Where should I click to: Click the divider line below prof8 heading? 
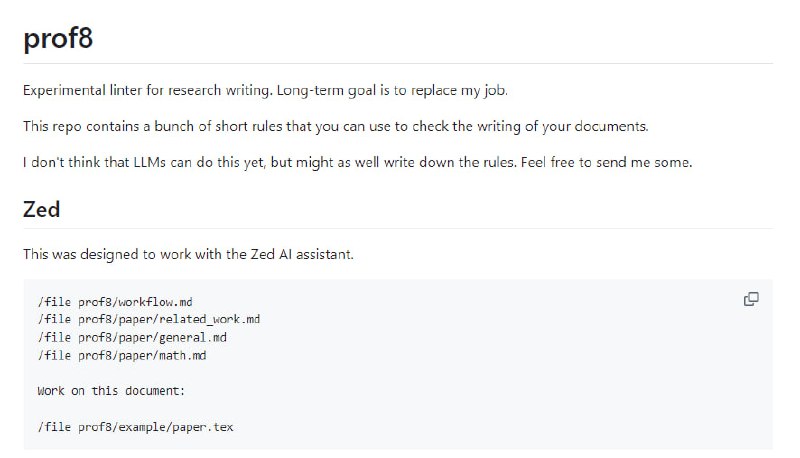[x=400, y=63]
